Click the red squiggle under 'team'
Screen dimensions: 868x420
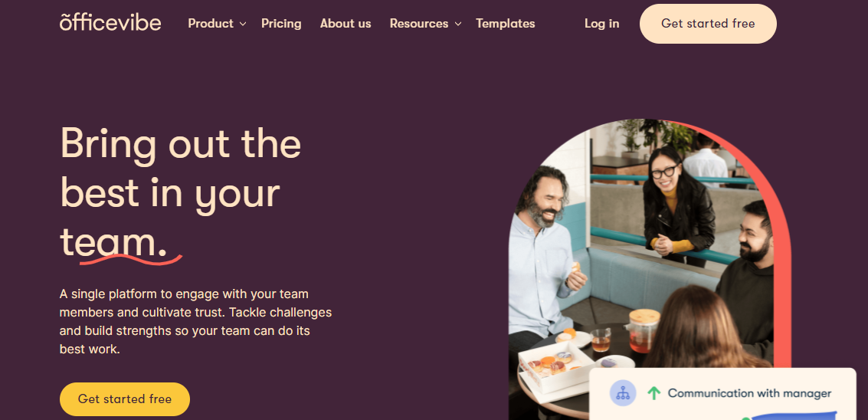pos(131,259)
